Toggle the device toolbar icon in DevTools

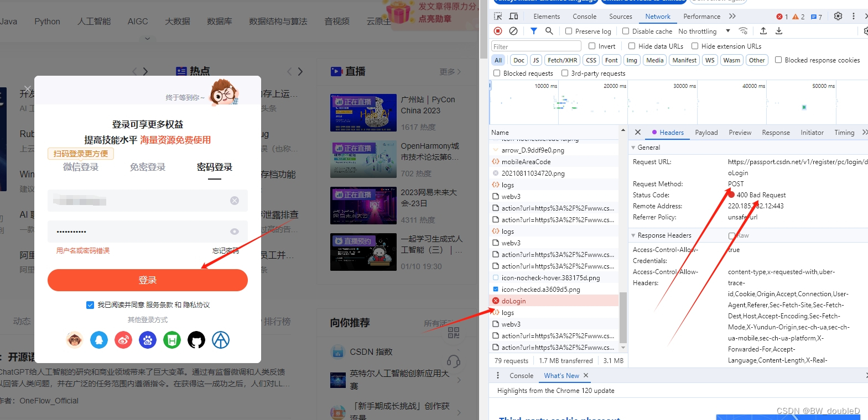pos(513,16)
